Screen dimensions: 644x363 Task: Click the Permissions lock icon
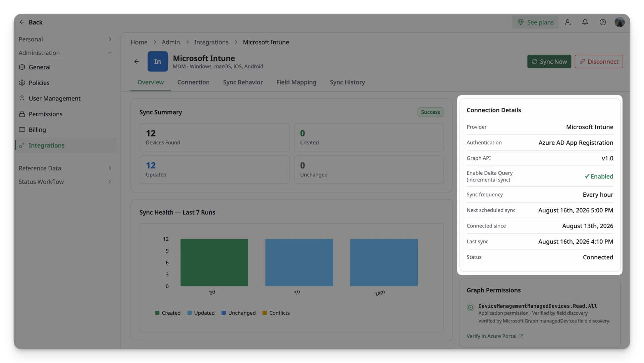(x=22, y=114)
